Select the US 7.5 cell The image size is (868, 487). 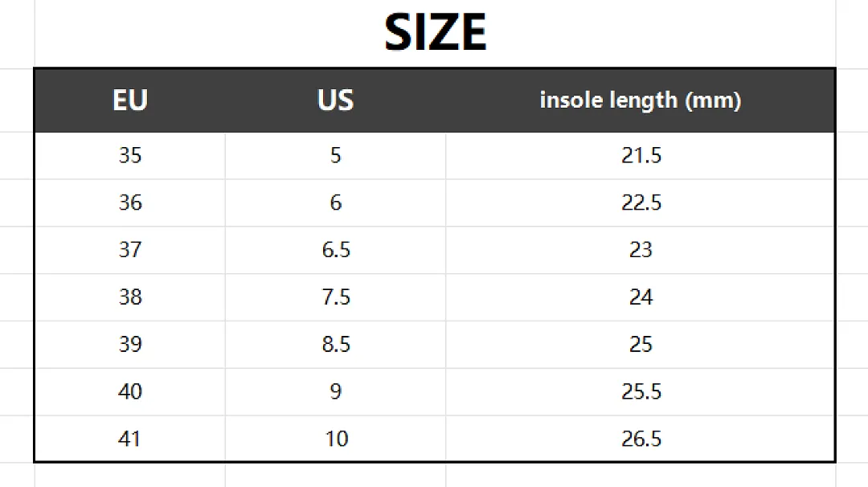click(x=335, y=297)
